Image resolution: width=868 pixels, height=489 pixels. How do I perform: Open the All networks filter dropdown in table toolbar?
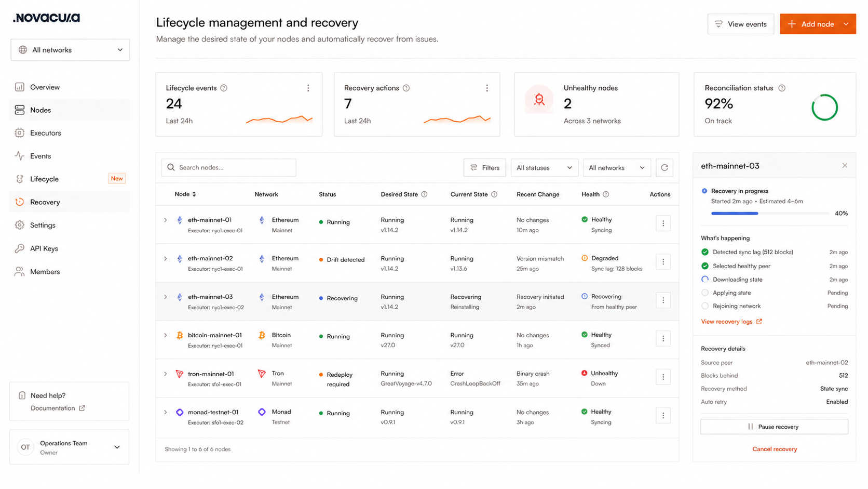coord(617,168)
